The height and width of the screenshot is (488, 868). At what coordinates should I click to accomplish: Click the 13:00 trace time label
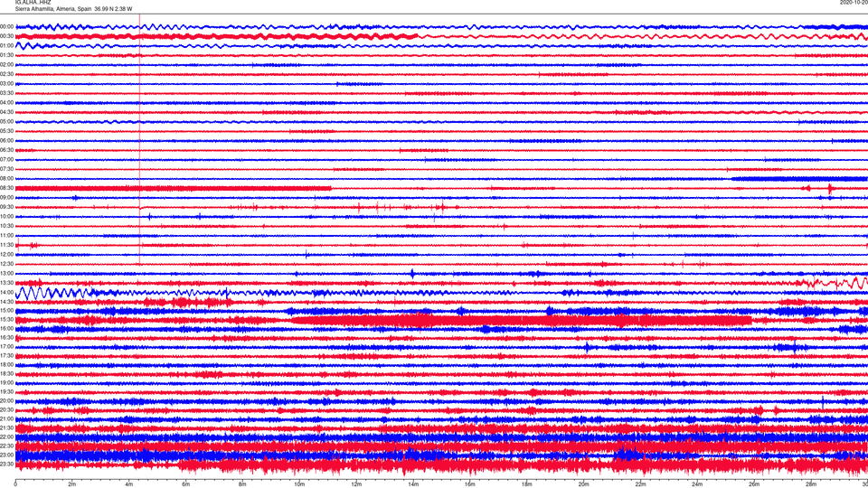pyautogui.click(x=7, y=273)
